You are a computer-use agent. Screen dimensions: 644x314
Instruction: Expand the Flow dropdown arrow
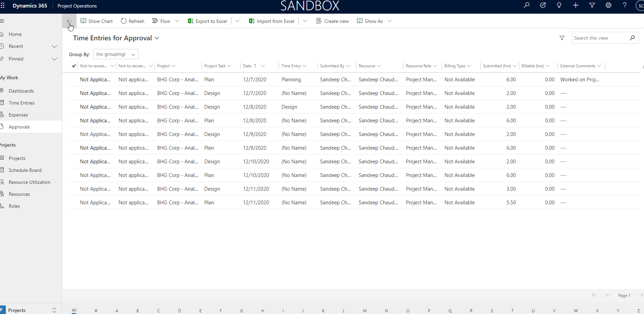177,21
